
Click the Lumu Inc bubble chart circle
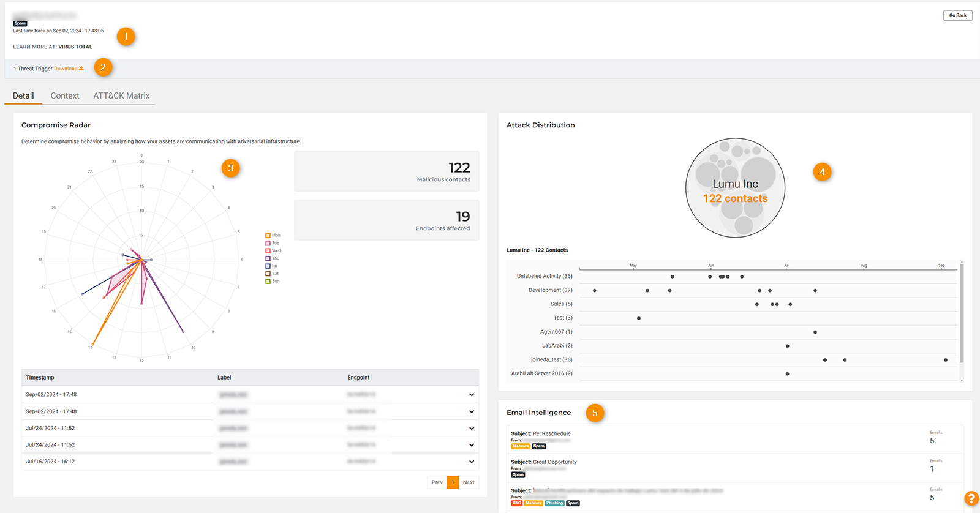[735, 188]
